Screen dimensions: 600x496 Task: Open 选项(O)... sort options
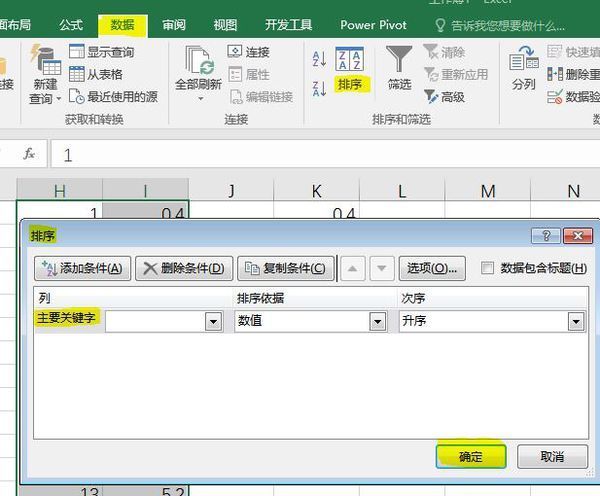[432, 269]
